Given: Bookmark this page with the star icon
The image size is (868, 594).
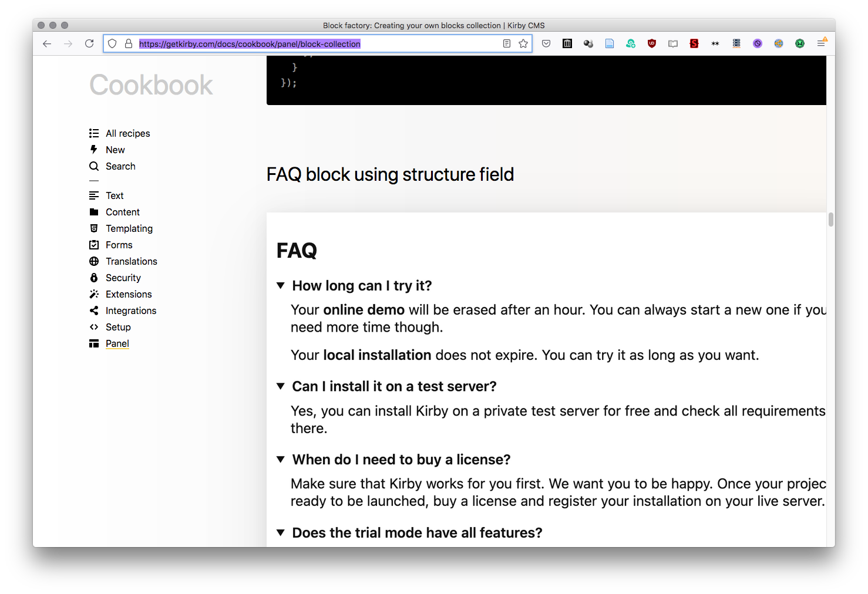Looking at the screenshot, I should [x=523, y=43].
